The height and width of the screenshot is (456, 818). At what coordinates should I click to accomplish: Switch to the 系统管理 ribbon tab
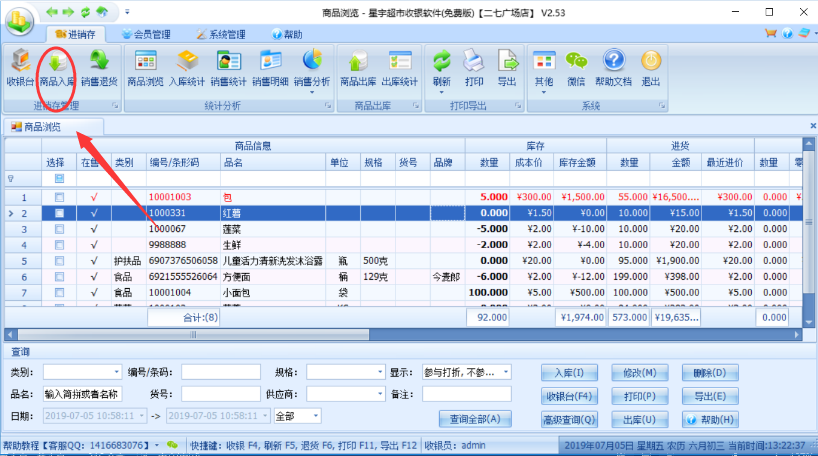tap(221, 34)
